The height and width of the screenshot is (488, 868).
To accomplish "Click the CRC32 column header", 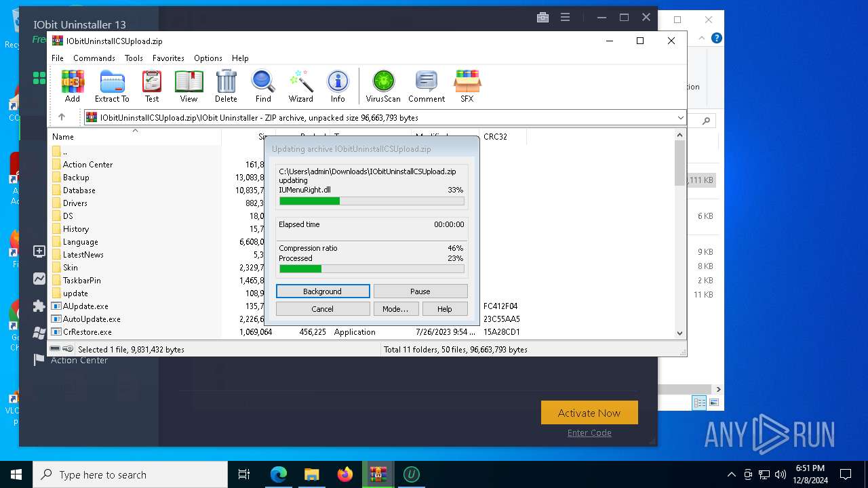I will (502, 136).
